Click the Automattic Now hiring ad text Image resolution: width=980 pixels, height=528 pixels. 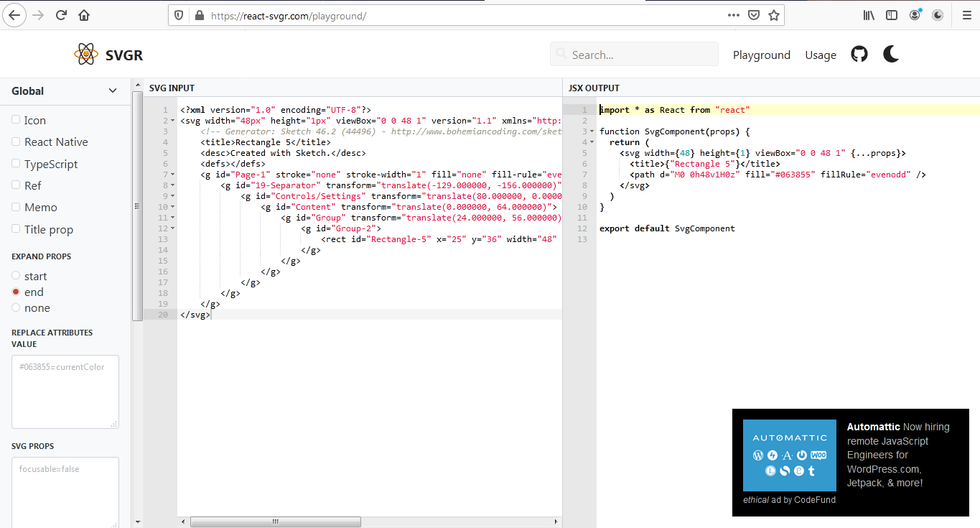pos(898,455)
